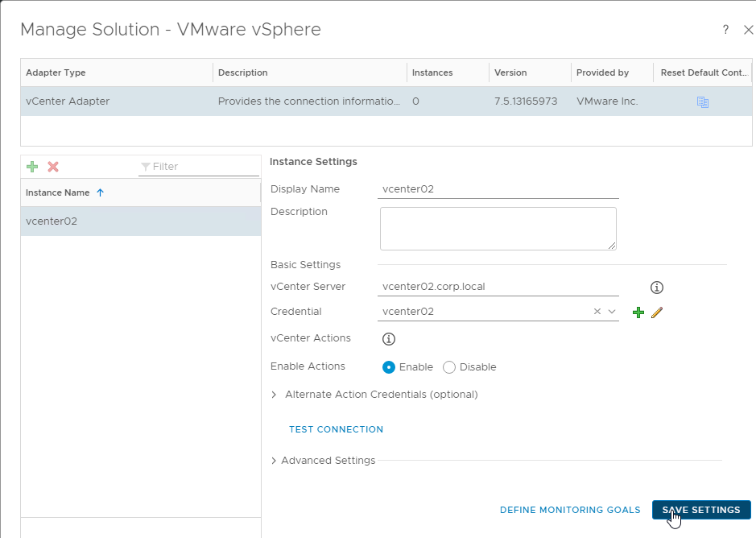Click the Description column header
The image size is (756, 538).
(309, 72)
